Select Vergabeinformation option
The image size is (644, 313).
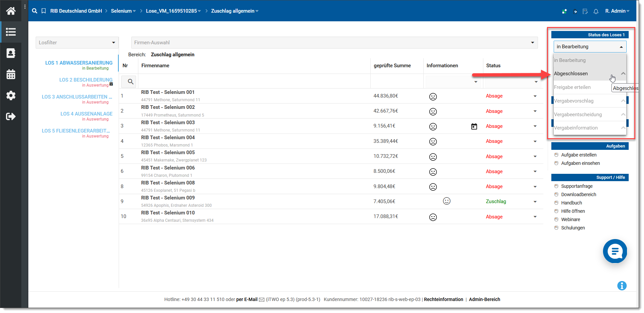590,128
